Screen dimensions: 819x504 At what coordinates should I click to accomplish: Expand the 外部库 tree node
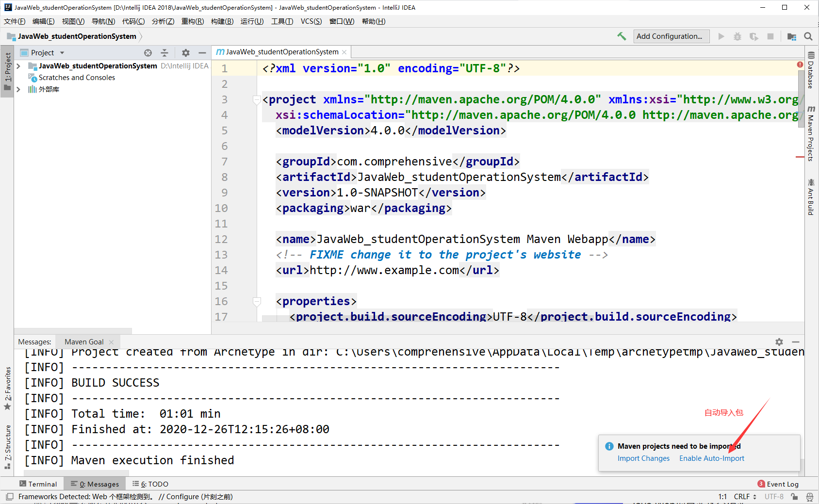18,89
